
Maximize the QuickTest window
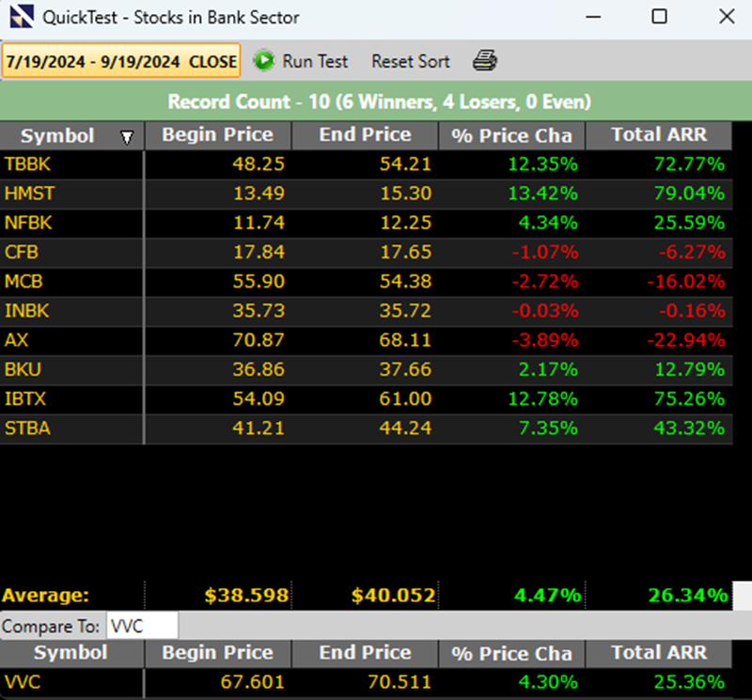(660, 17)
